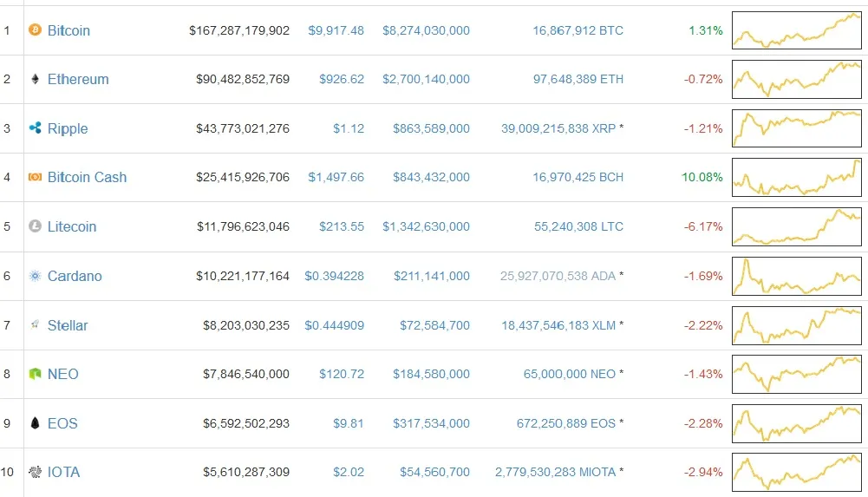
Task: Click the Stellar rocket logo icon
Action: pos(35,324)
